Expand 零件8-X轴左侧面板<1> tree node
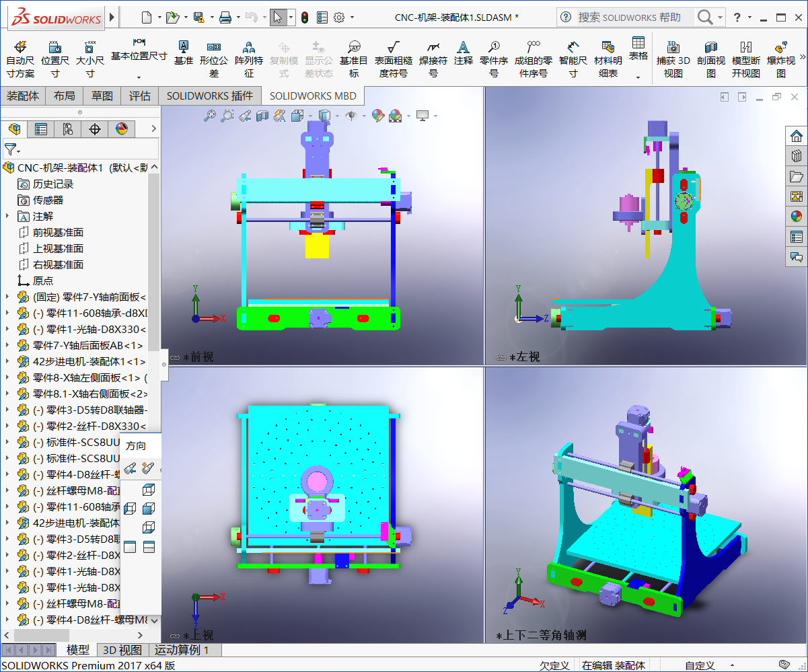Screen dimensions: 808x672 [x=7, y=377]
